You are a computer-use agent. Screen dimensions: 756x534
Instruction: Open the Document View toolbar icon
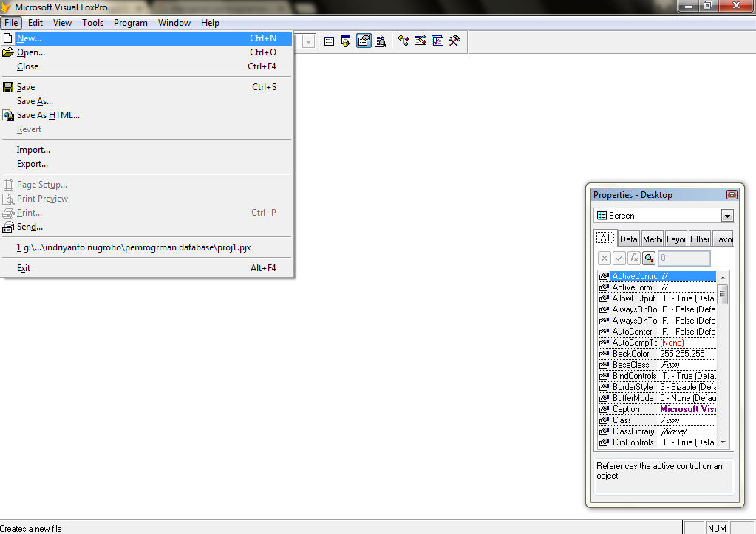point(381,41)
